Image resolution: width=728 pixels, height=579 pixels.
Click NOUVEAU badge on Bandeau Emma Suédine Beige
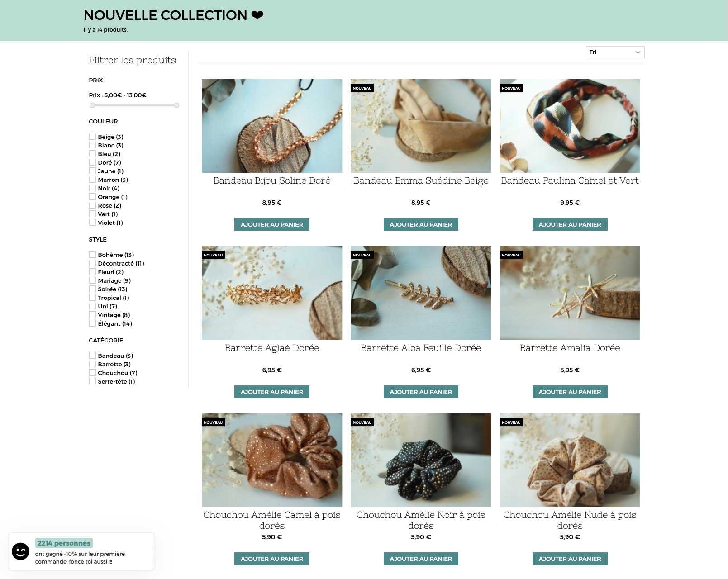coord(362,88)
